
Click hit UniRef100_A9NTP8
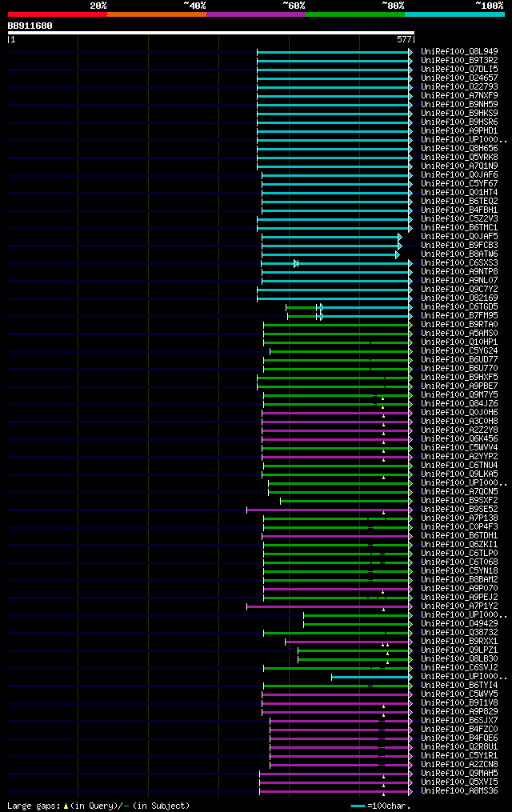(459, 272)
